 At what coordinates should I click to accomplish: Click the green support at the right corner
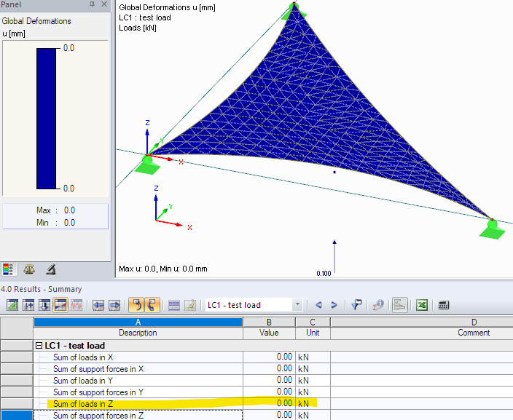point(493,229)
